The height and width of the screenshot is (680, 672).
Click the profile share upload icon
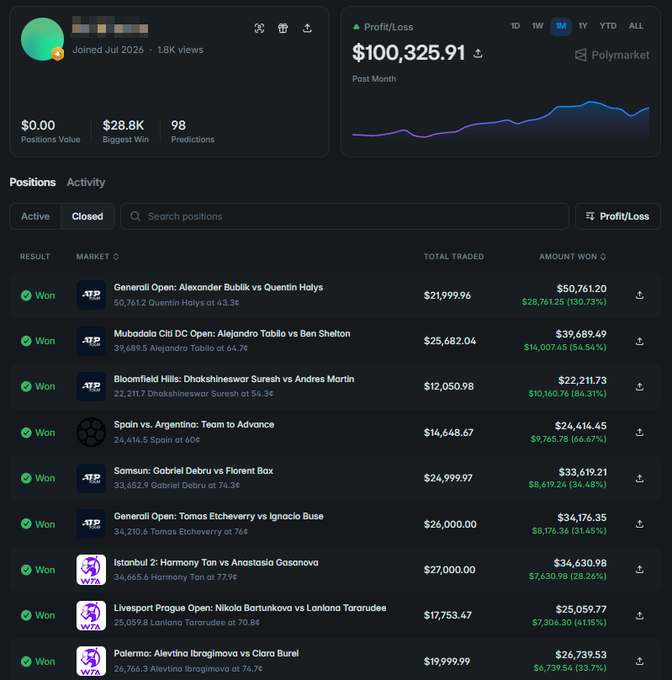(307, 29)
